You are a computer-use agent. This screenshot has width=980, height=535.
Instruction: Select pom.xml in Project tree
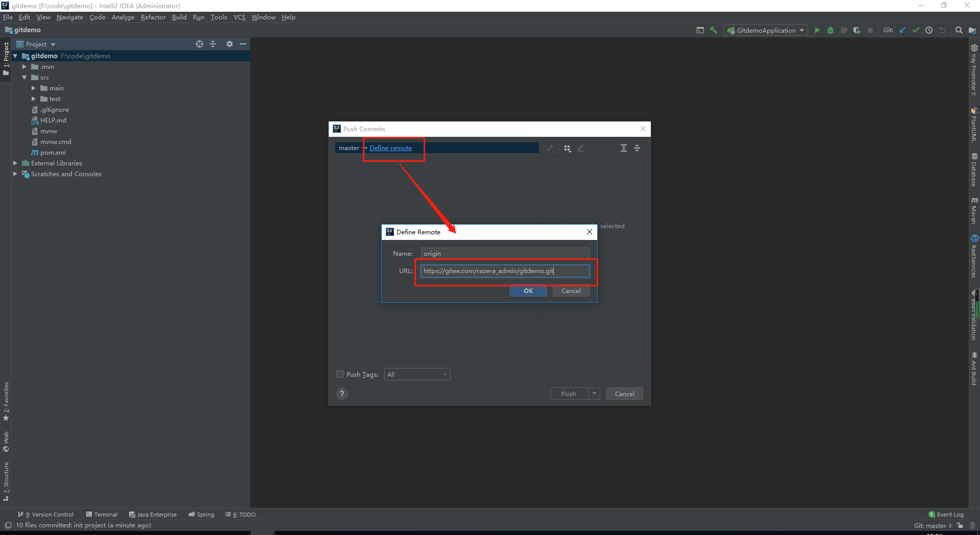point(48,153)
